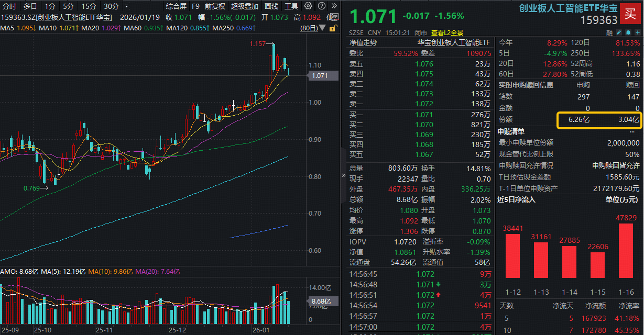
Task: Open the 前复权 price adjustment option
Action: pyautogui.click(x=215, y=6)
